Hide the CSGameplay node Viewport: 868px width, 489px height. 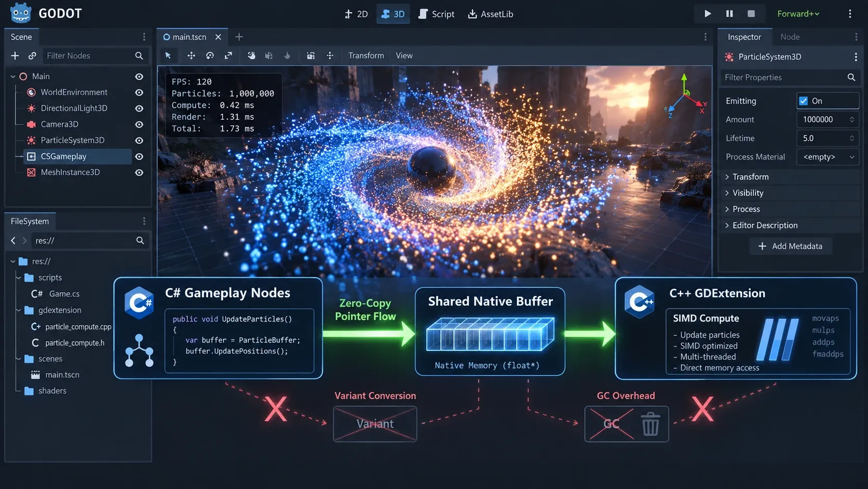(x=139, y=156)
